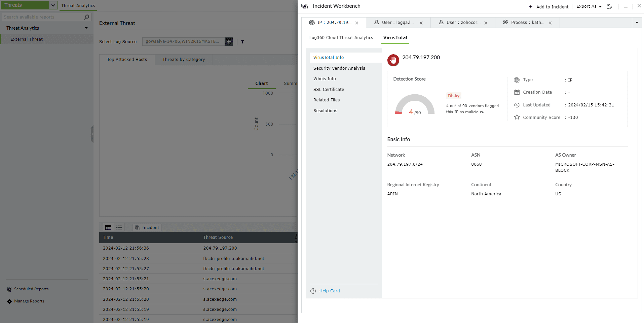Image resolution: width=644 pixels, height=323 pixels.
Task: Close the User logga.l... tab
Action: pyautogui.click(x=421, y=23)
